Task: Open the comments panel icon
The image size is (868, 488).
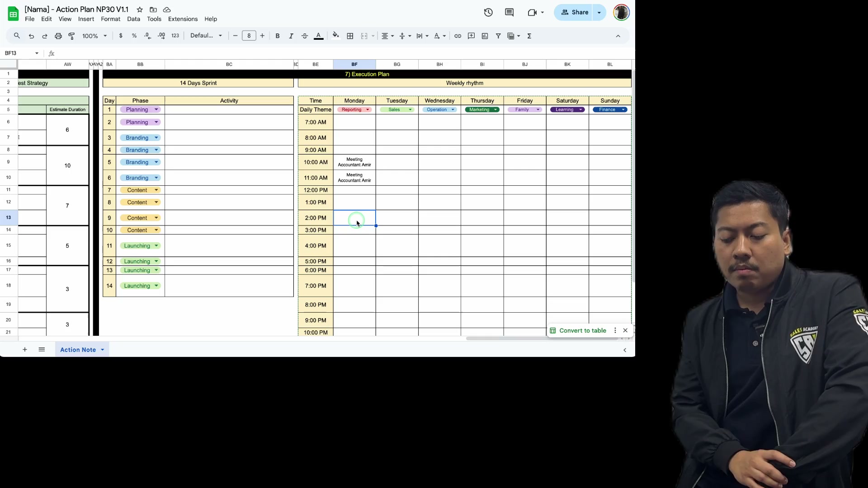Action: click(509, 13)
